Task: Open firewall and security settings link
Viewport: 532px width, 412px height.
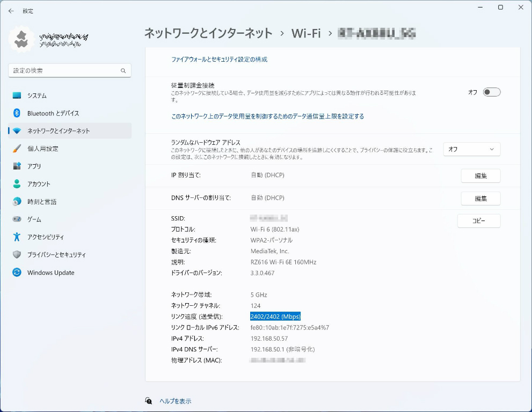Action: coord(219,60)
